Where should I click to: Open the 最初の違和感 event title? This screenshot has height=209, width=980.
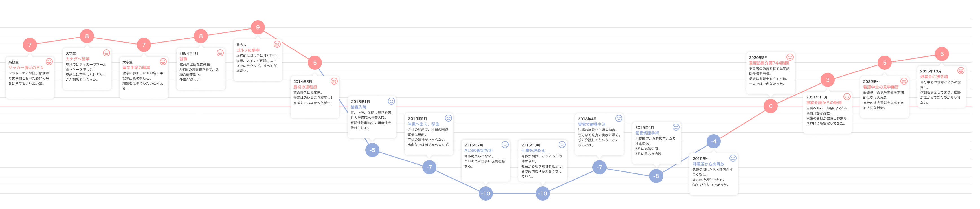(x=305, y=87)
